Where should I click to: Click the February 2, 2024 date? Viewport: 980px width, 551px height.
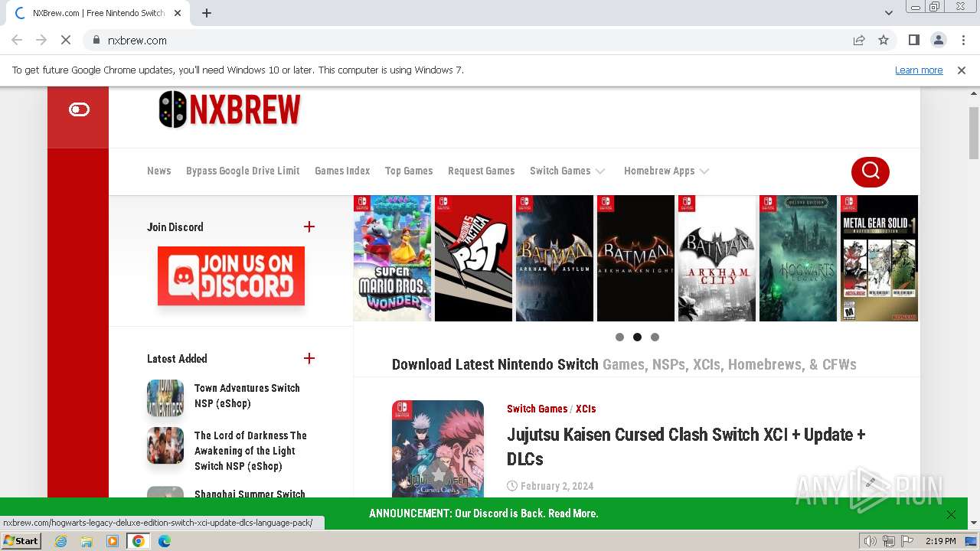[x=557, y=486]
